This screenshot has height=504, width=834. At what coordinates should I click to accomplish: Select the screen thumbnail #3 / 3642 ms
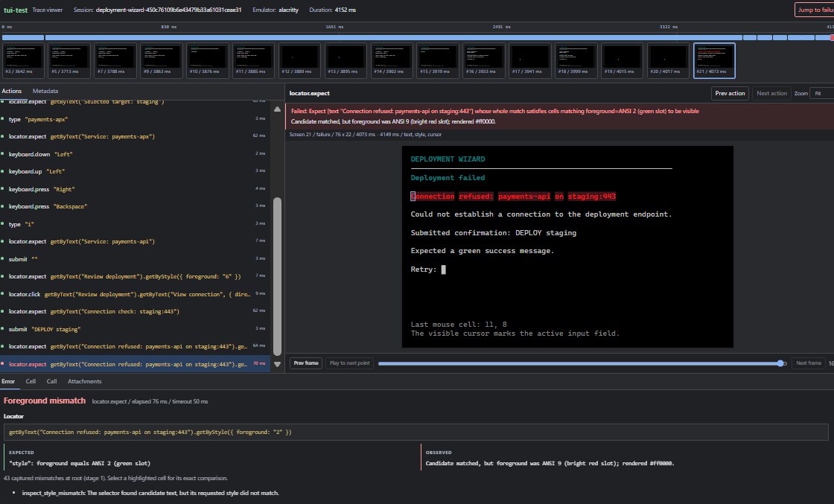click(x=23, y=60)
